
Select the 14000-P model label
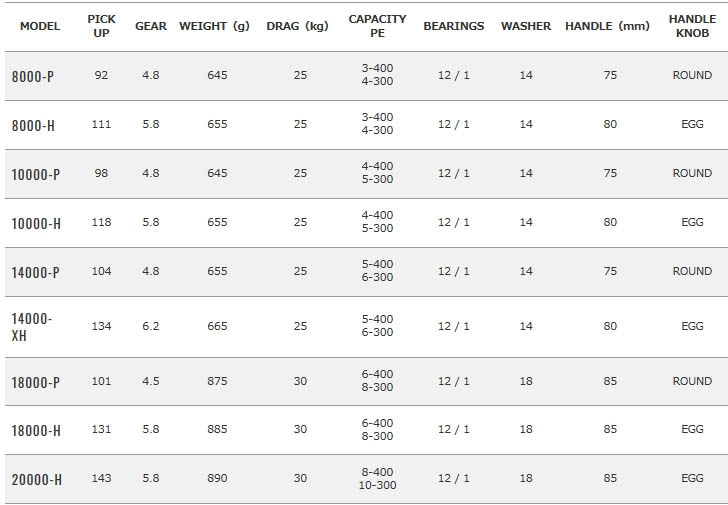point(36,272)
